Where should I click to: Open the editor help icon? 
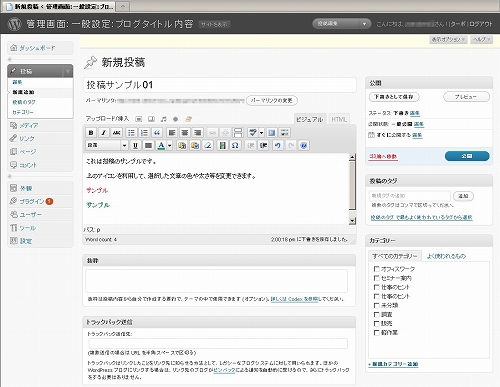pos(304,145)
